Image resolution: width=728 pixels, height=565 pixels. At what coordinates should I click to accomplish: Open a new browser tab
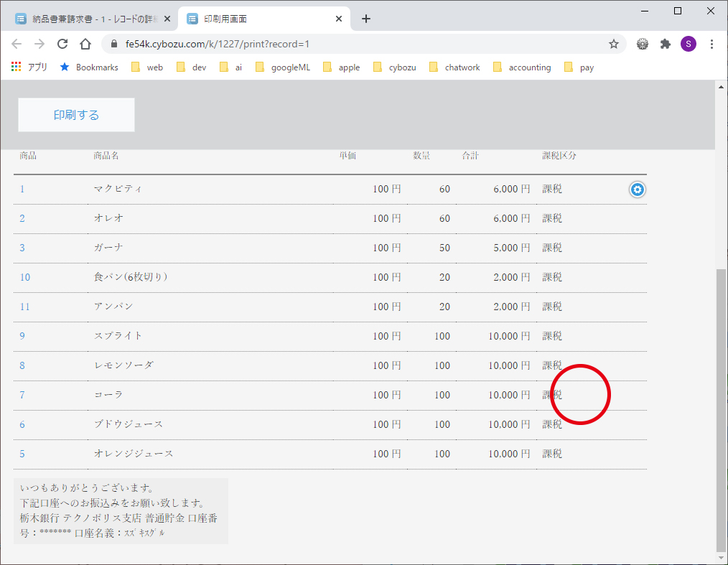366,19
